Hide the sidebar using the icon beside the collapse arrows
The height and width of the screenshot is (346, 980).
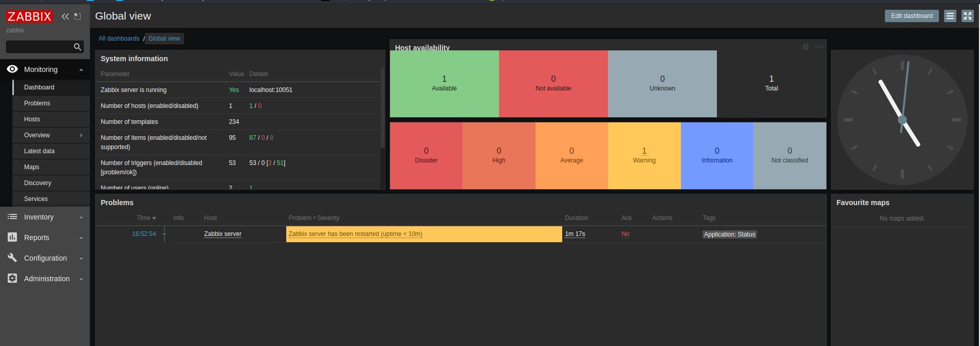coord(78,16)
